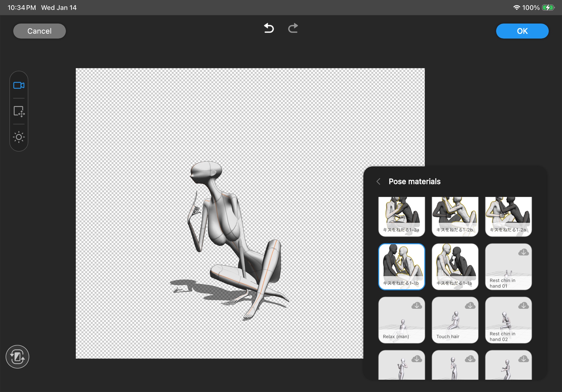The width and height of the screenshot is (562, 392).
Task: Download Relax (man) pose via cloud icon
Action: 416,306
